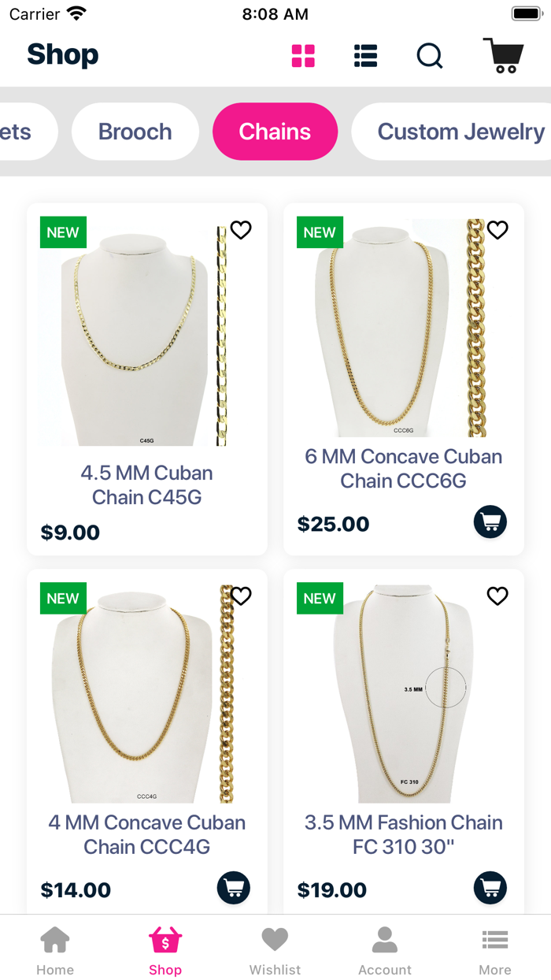Switch to list view layout
This screenshot has width=551, height=980.
(x=365, y=55)
